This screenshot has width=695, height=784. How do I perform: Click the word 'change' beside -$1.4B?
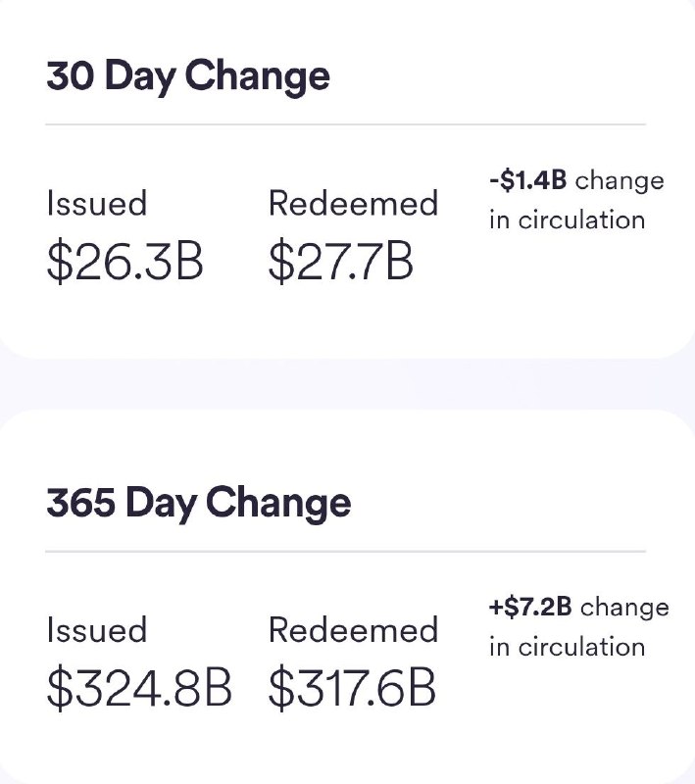(x=620, y=181)
